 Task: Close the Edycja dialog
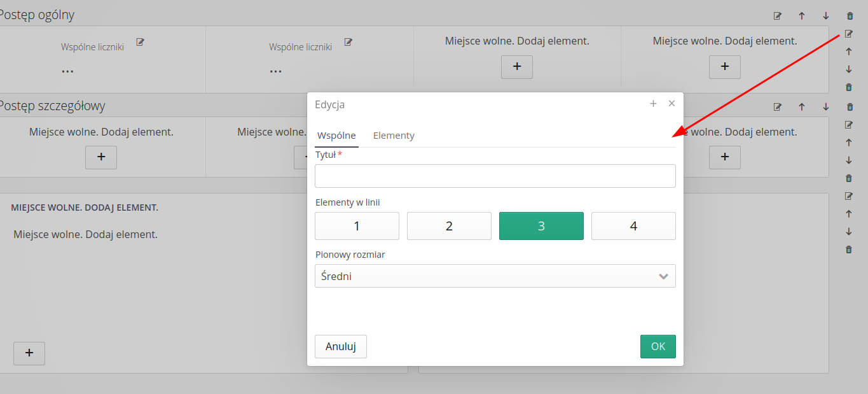[672, 104]
